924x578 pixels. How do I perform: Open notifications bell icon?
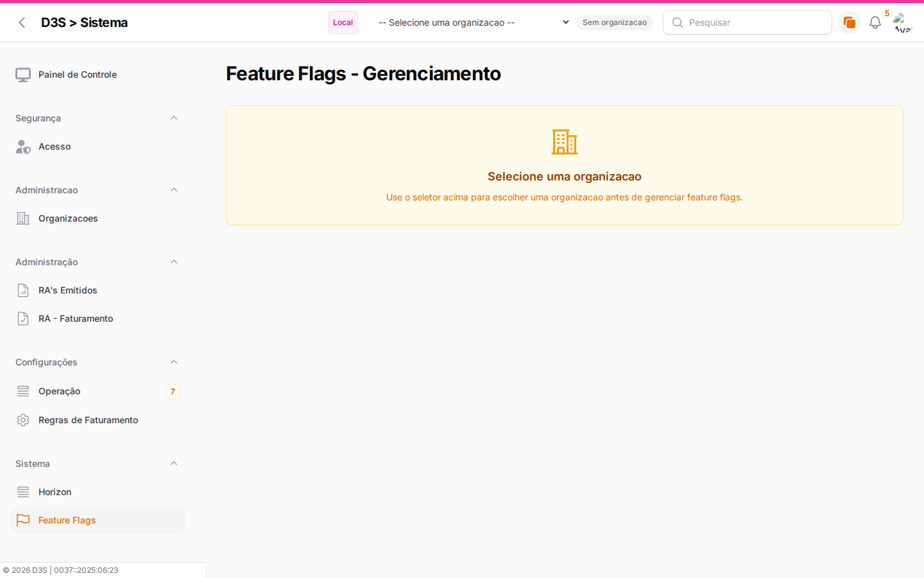875,22
